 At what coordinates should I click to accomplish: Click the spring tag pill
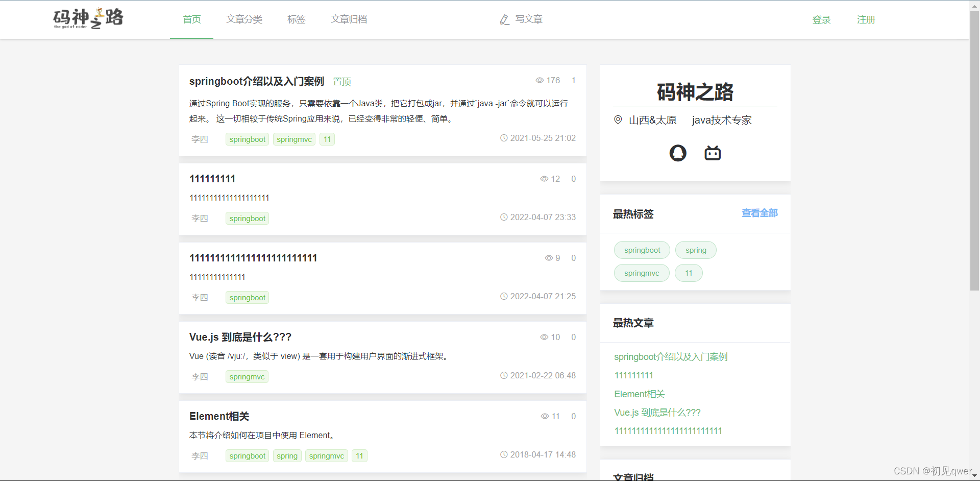696,250
